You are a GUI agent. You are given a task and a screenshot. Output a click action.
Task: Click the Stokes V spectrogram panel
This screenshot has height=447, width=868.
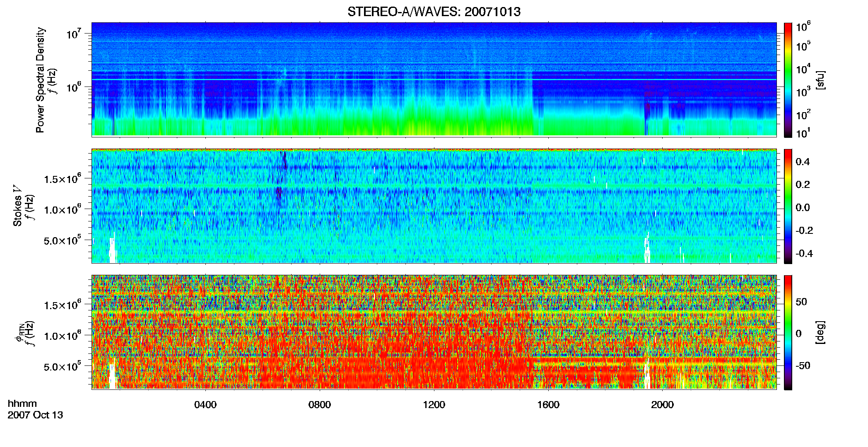[434, 206]
